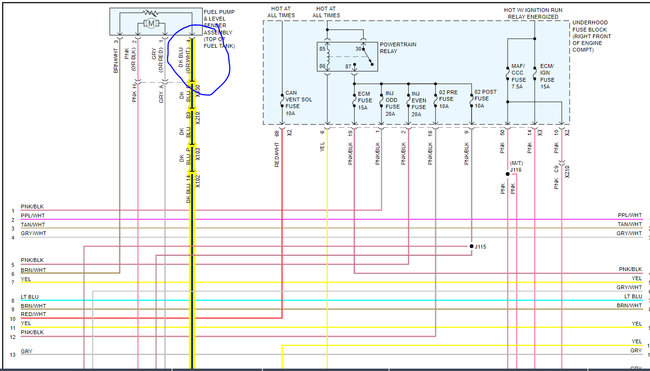This screenshot has height=371, width=650.
Task: Select the CAN VENT SOL FUSE 10A label
Action: pos(298,103)
